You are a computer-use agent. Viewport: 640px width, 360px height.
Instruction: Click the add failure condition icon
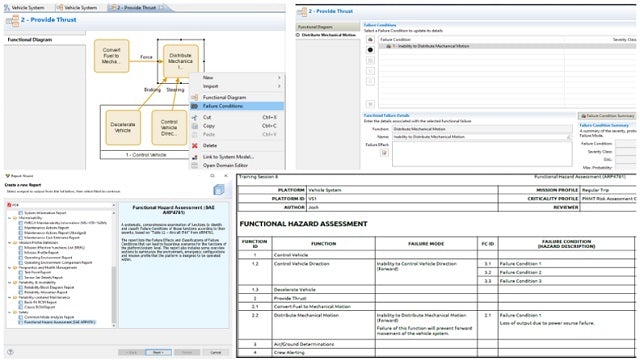[x=370, y=40]
